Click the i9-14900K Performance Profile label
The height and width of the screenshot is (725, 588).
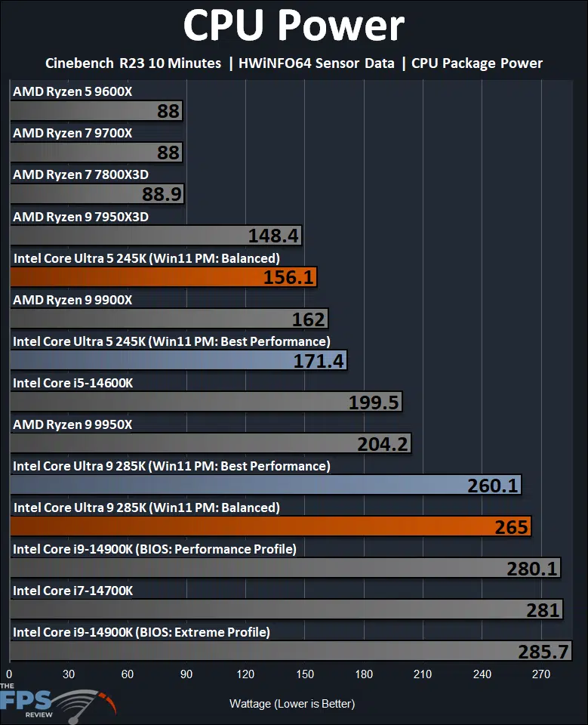[x=155, y=549]
